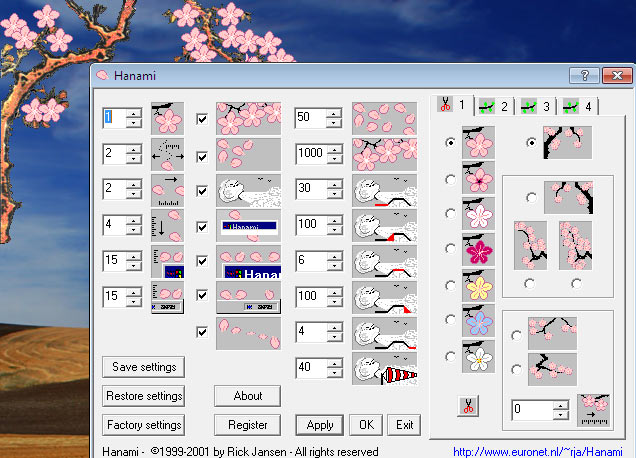Open the euronet.nl Hanami website link
Screen dimensions: 636x458
coord(537,452)
